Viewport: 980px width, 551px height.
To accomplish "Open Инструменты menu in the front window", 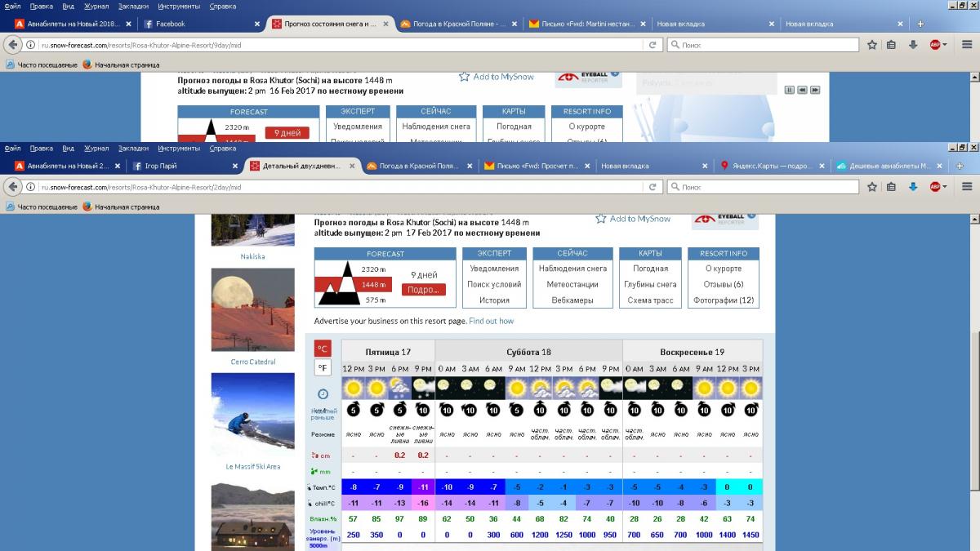I will (180, 149).
